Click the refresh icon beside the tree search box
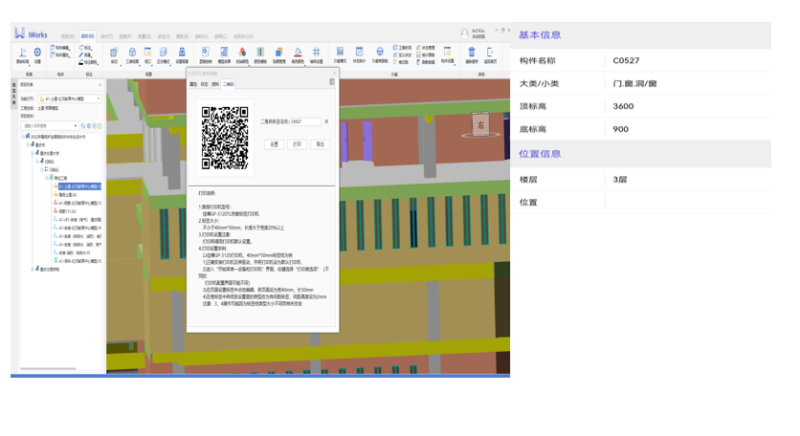800x436 pixels. click(x=83, y=126)
